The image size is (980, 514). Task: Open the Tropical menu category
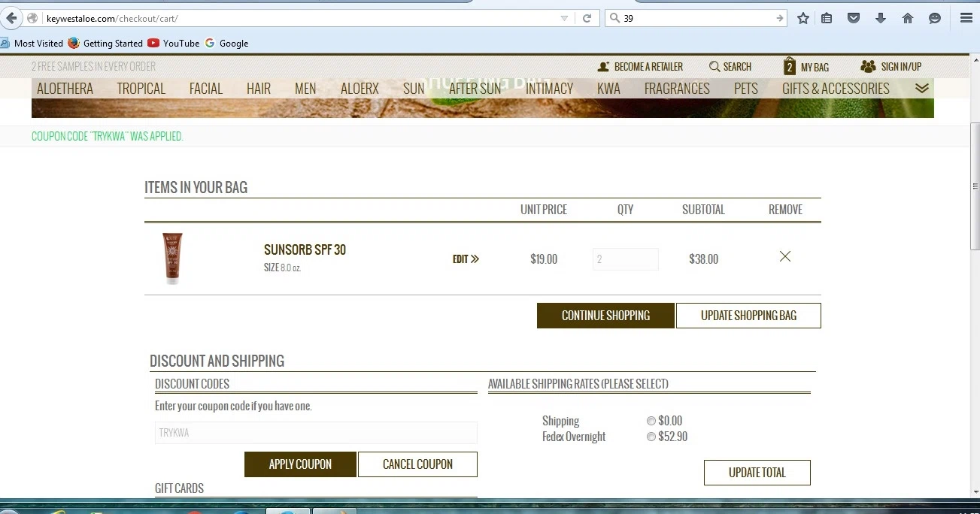click(x=141, y=89)
